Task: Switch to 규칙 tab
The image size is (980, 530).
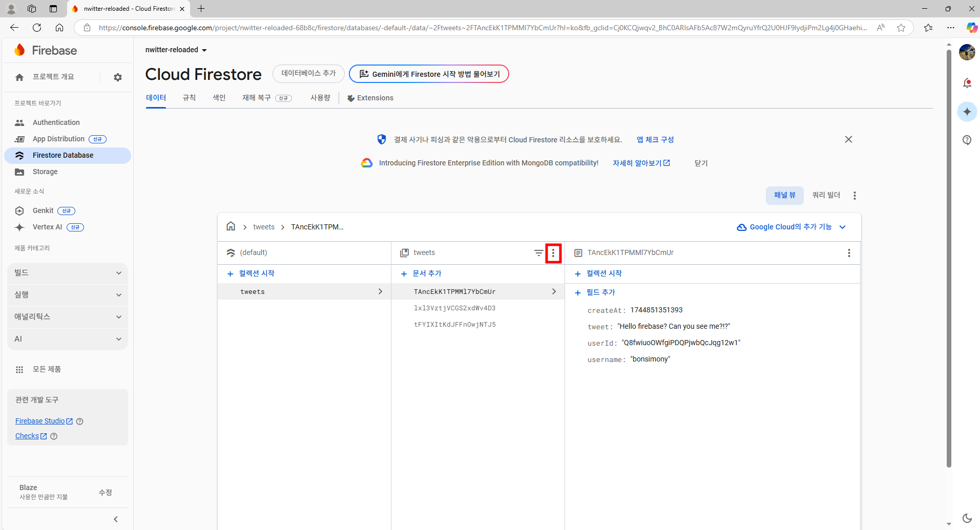Action: tap(189, 98)
